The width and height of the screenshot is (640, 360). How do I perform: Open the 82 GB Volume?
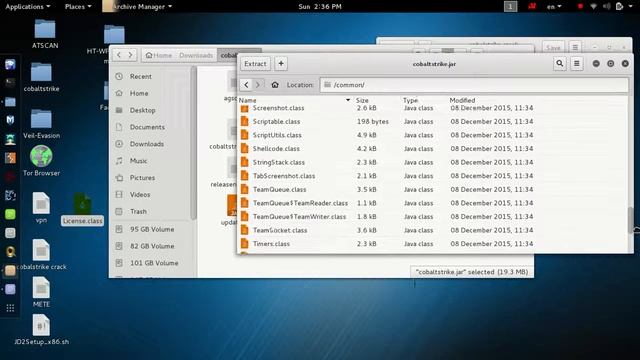pyautogui.click(x=151, y=246)
